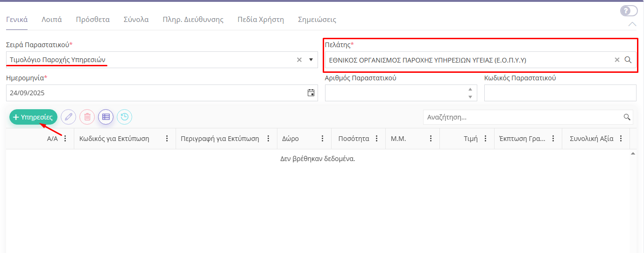Click the history clock icon
Image resolution: width=644 pixels, height=253 pixels.
[x=125, y=117]
